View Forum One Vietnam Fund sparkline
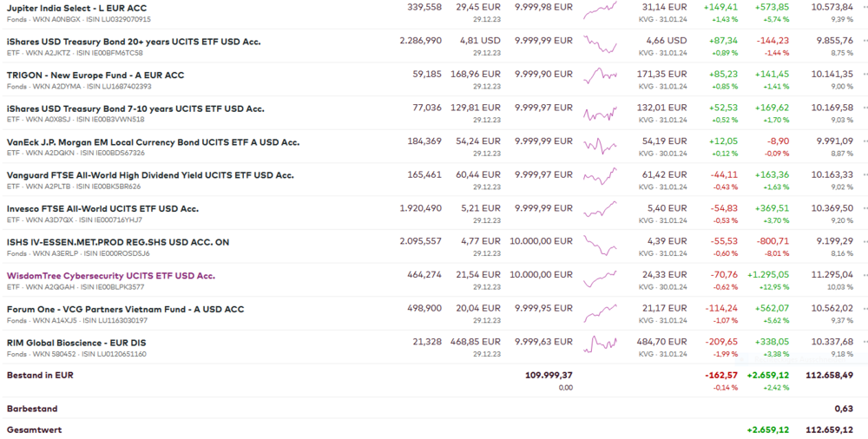 coord(600,312)
